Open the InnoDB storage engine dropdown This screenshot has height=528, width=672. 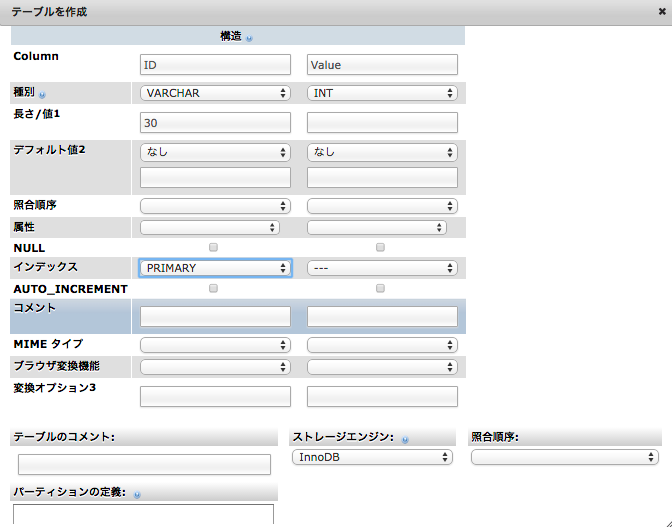372,457
